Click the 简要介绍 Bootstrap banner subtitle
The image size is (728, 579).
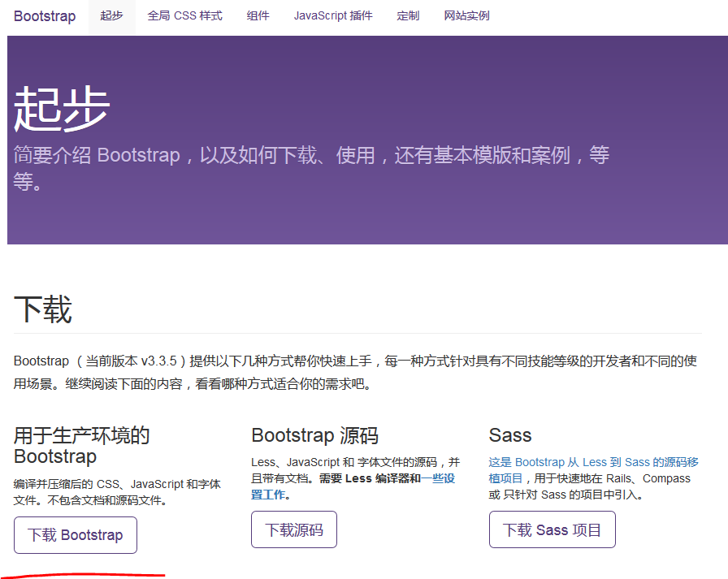pos(311,168)
